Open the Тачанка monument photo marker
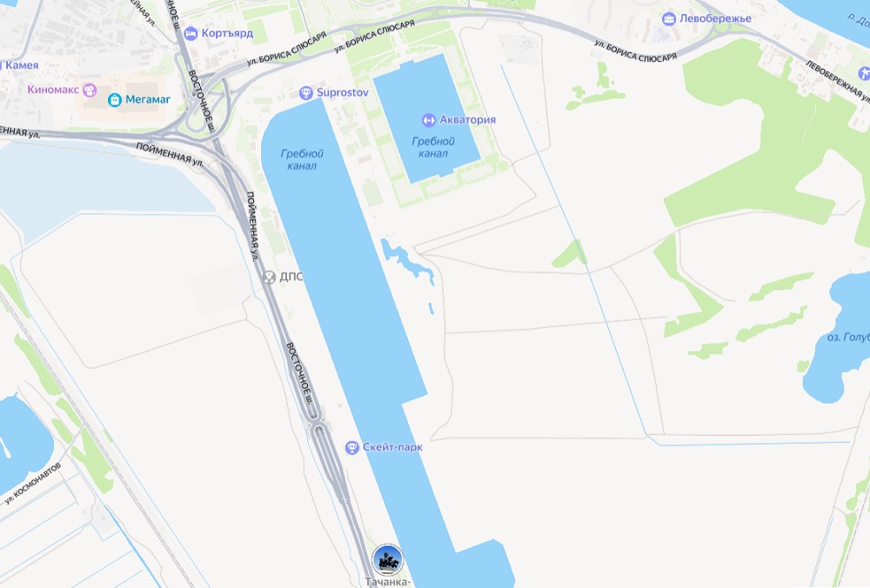The height and width of the screenshot is (588, 870). pos(387,559)
